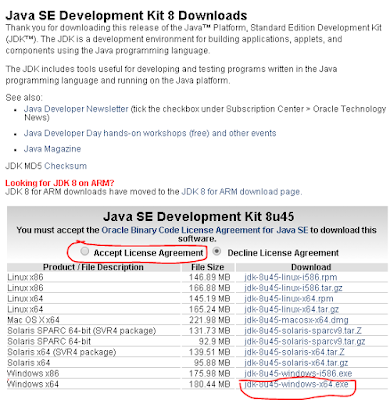The width and height of the screenshot is (390, 400).
Task: Click the Java SE Development Kit 8u45 heading
Action: pos(199,217)
